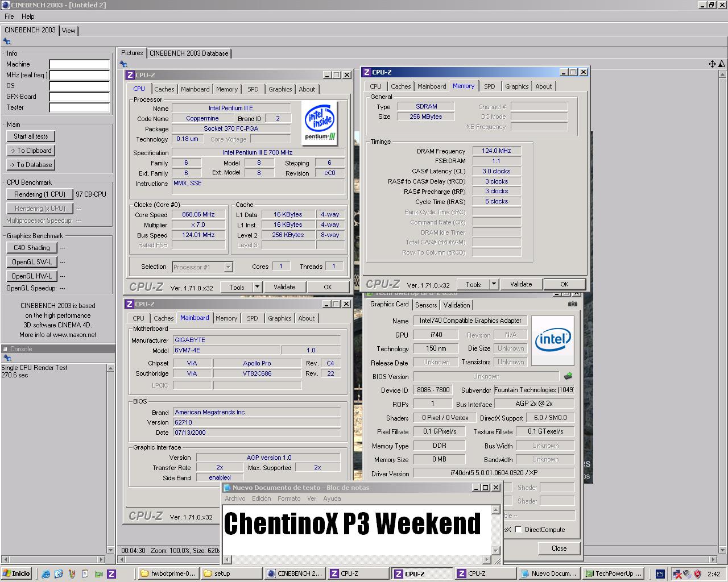Click the ES language indicator in the tray
728x582 pixels.
tap(660, 573)
